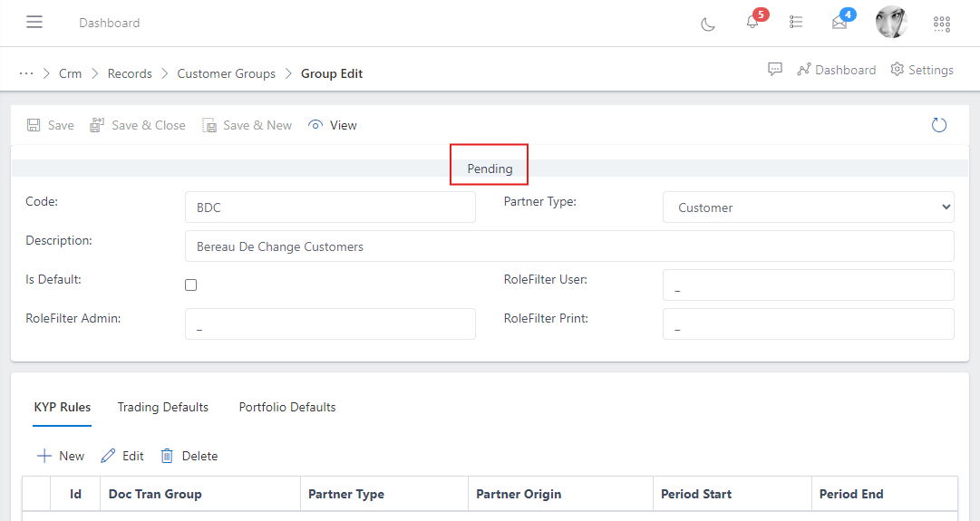Click the Dashboard title text

(110, 23)
